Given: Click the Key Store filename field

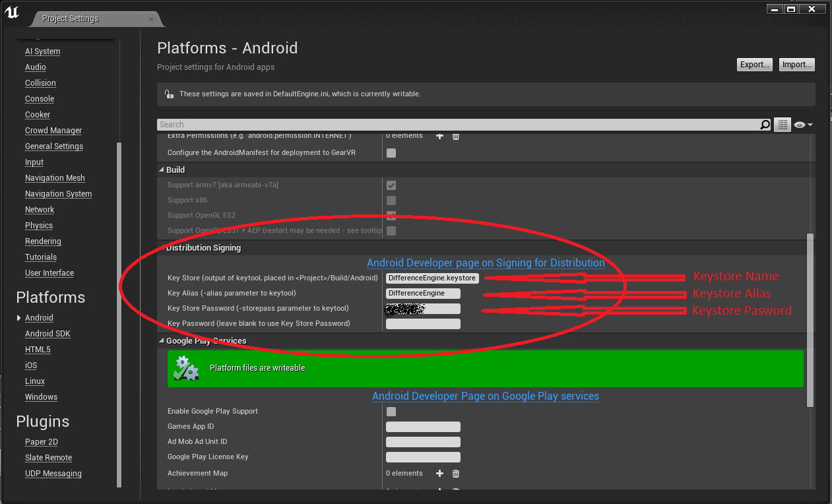Looking at the screenshot, I should (432, 278).
